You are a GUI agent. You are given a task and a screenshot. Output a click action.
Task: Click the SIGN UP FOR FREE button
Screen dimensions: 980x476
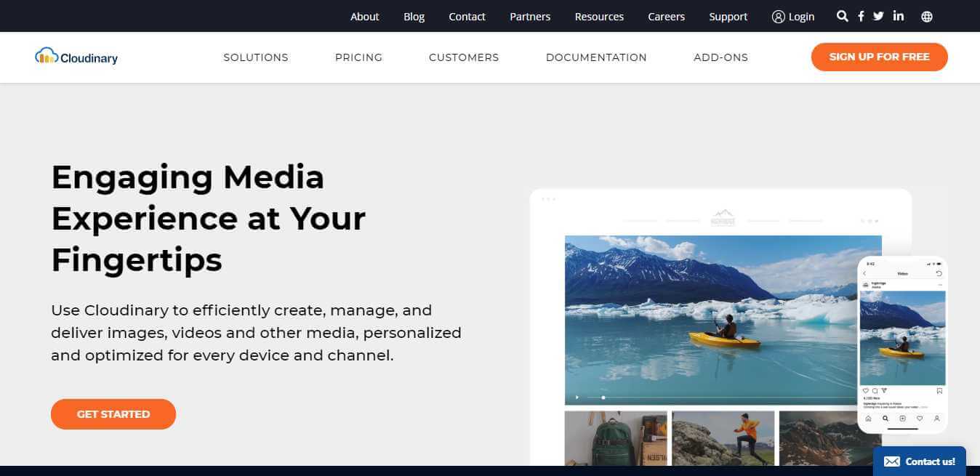tap(880, 57)
